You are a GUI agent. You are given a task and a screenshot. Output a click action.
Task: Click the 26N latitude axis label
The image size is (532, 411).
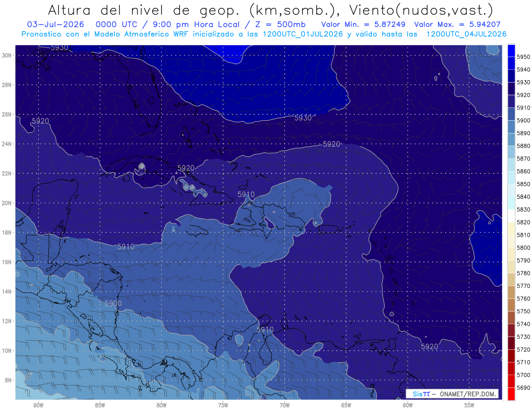pos(7,114)
